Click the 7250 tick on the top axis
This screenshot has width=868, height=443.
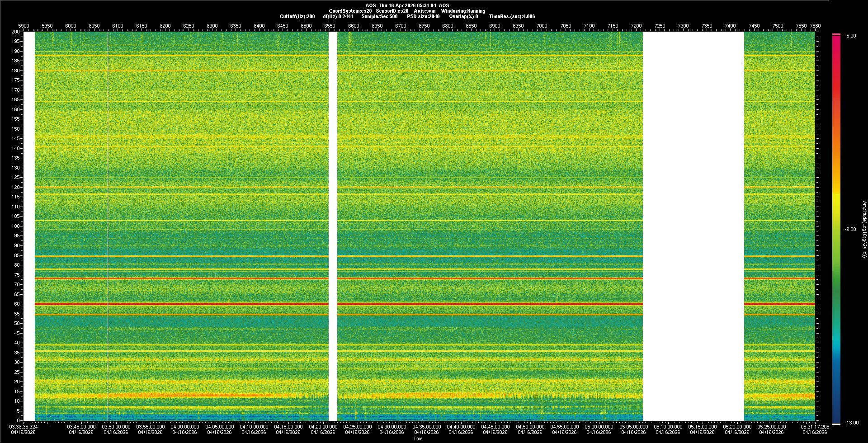pos(660,26)
